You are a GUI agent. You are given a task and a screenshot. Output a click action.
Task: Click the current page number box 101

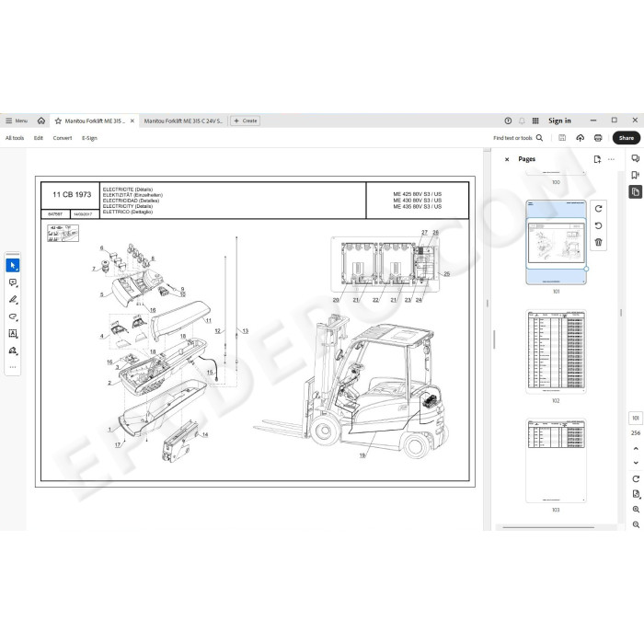636,418
